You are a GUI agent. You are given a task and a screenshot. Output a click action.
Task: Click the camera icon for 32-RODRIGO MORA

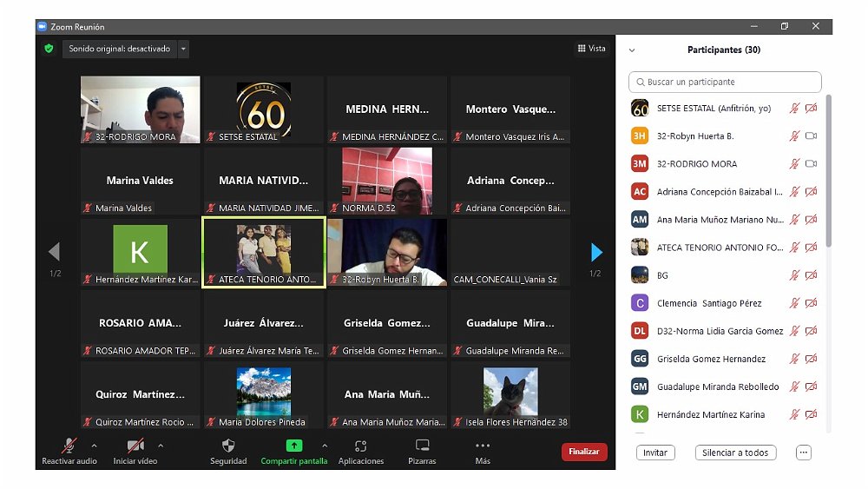click(x=812, y=164)
